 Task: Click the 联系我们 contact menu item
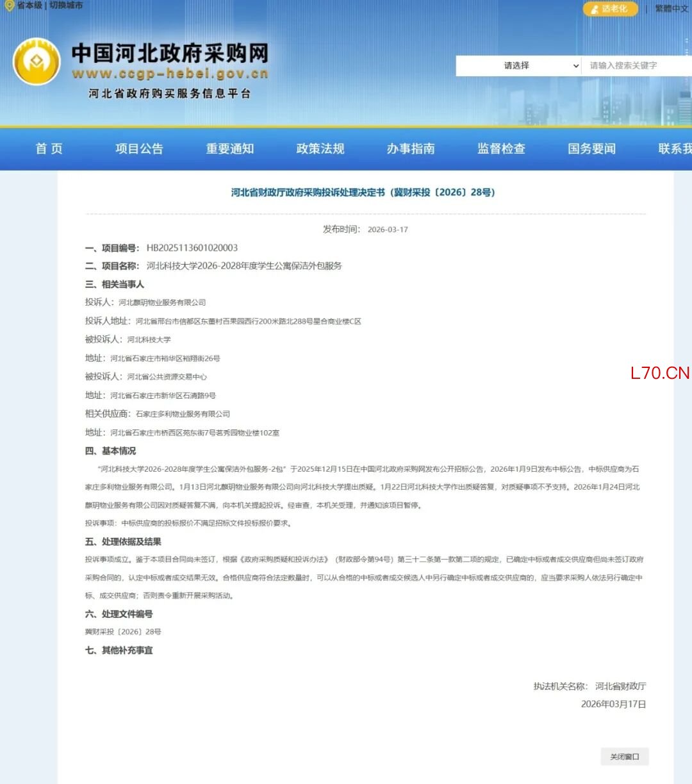click(x=674, y=149)
